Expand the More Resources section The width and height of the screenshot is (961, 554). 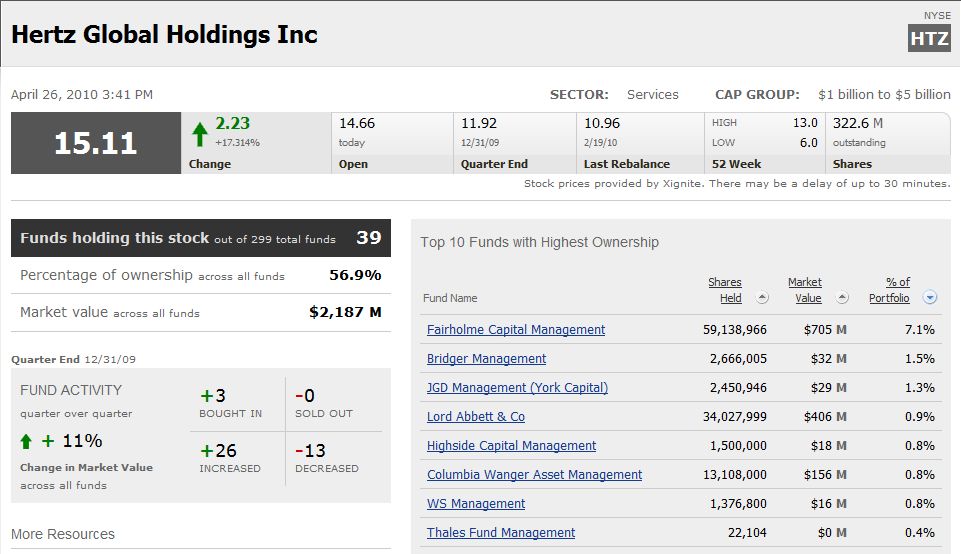(x=63, y=534)
